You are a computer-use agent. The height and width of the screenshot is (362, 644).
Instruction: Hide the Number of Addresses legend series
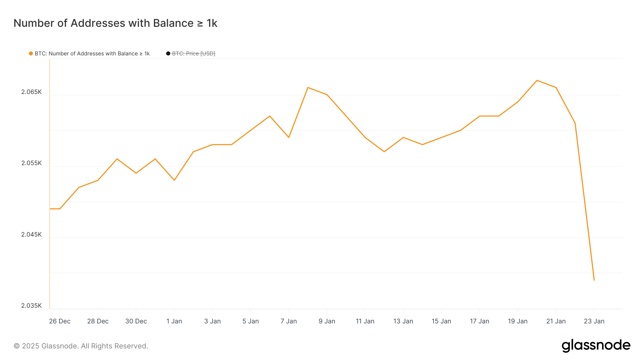tap(92, 54)
